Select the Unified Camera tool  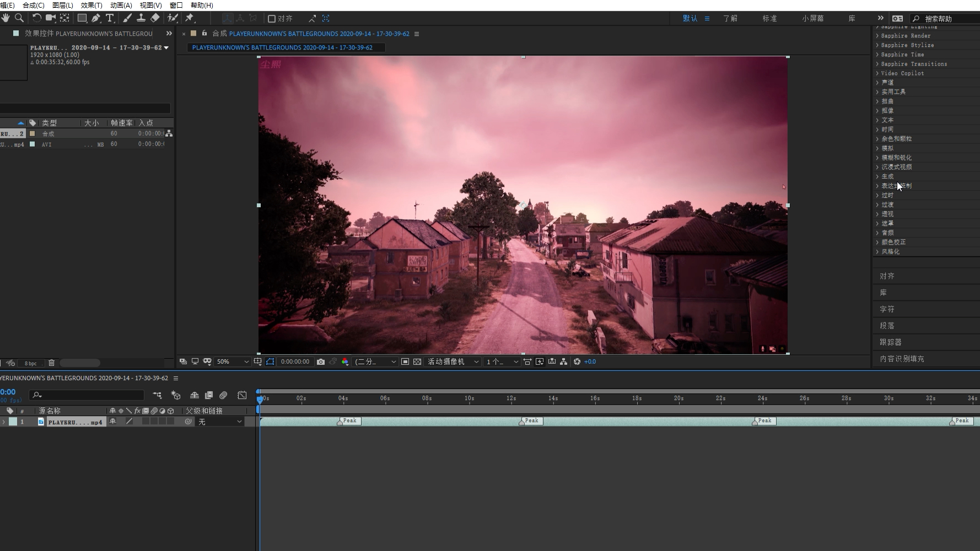tap(51, 18)
